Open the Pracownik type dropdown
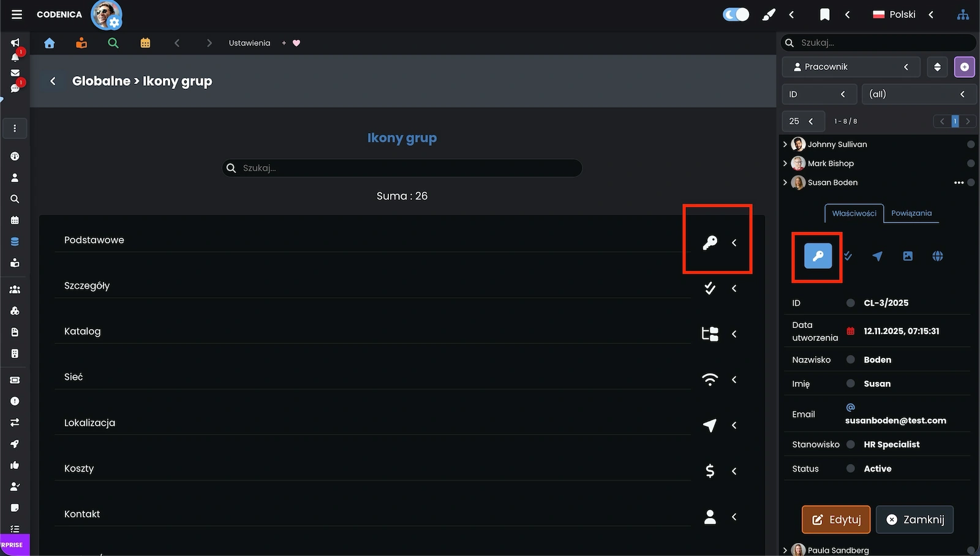Viewport: 980px width, 556px height. point(851,67)
